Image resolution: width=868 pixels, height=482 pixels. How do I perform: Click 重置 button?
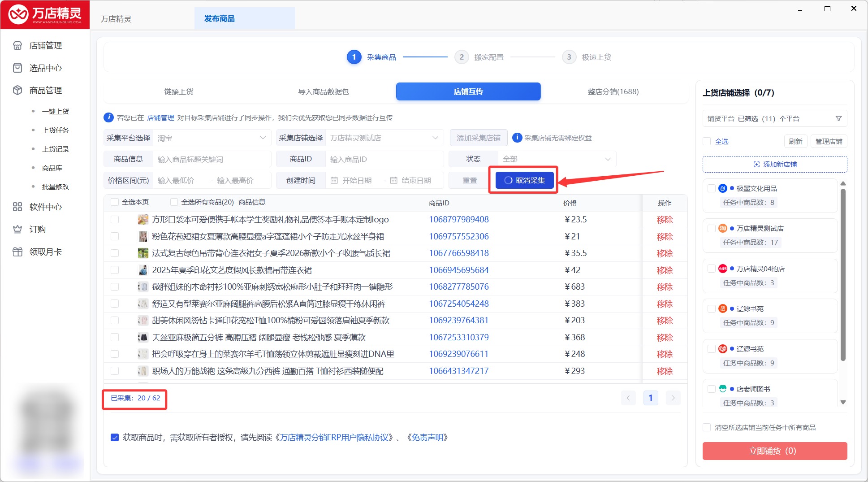[470, 180]
